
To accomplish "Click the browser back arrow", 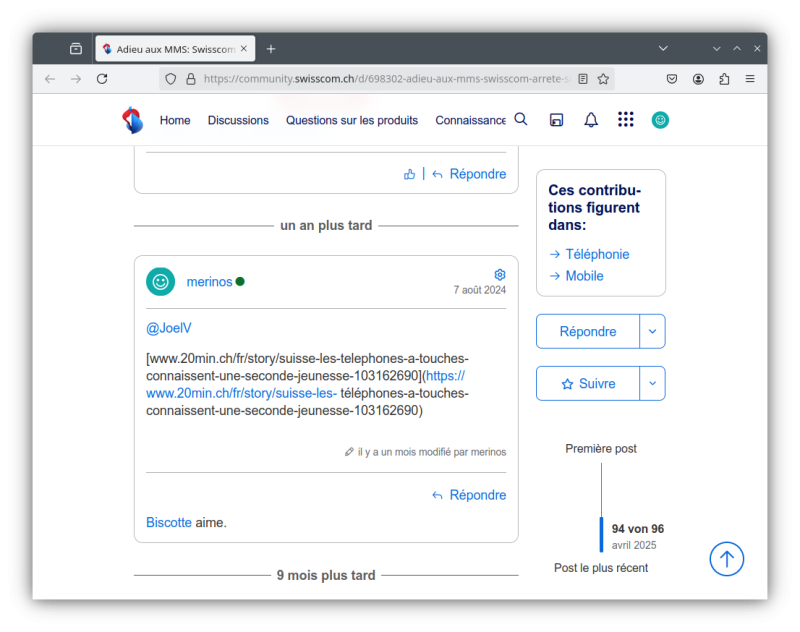I will (x=49, y=79).
